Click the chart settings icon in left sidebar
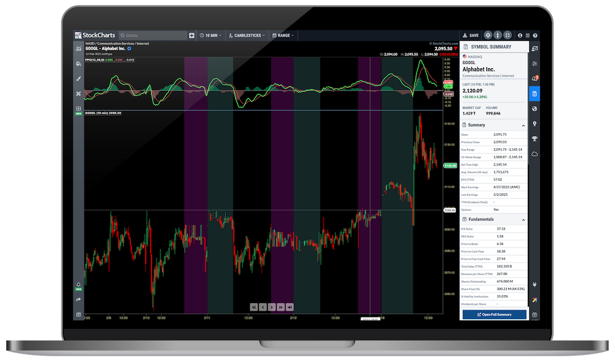 [x=78, y=49]
